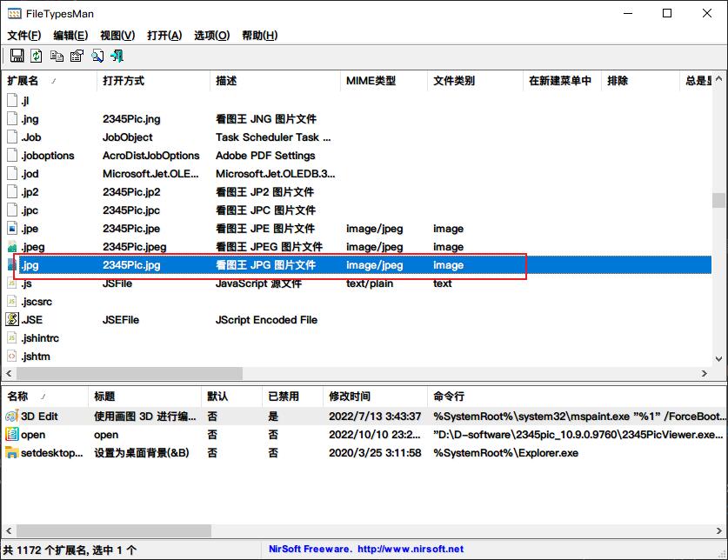Click the Copy toolbar icon
728x560 pixels.
coord(57,57)
